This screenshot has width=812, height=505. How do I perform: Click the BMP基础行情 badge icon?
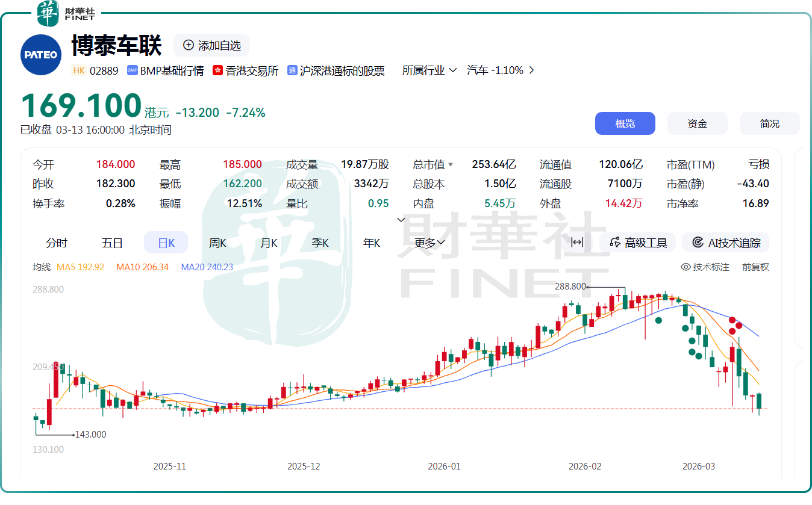pos(132,70)
